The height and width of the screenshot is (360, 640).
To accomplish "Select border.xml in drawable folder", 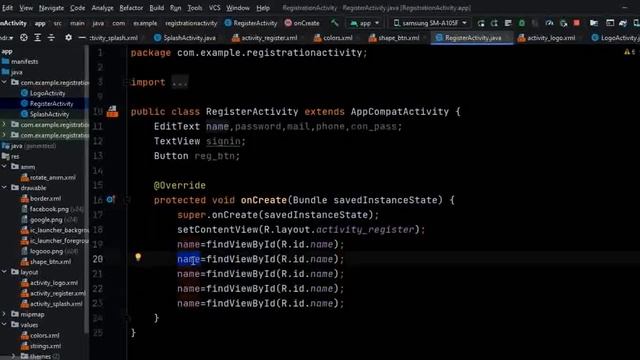I will [x=45, y=198].
